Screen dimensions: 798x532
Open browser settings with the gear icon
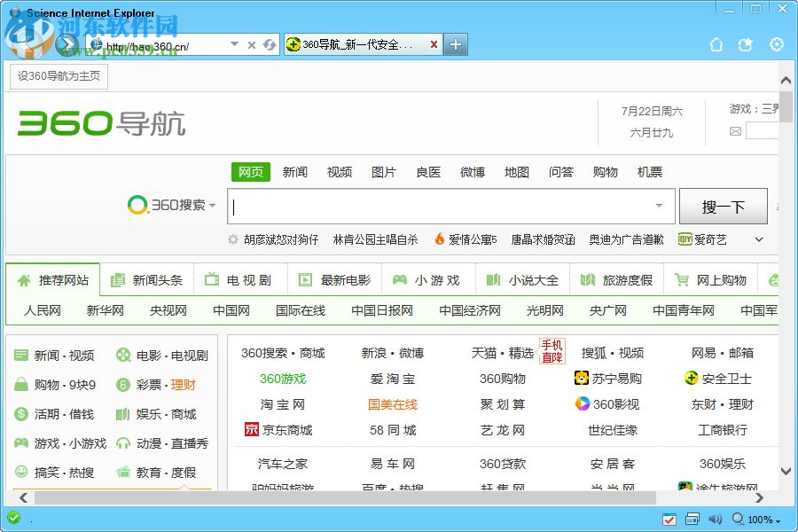(x=777, y=43)
